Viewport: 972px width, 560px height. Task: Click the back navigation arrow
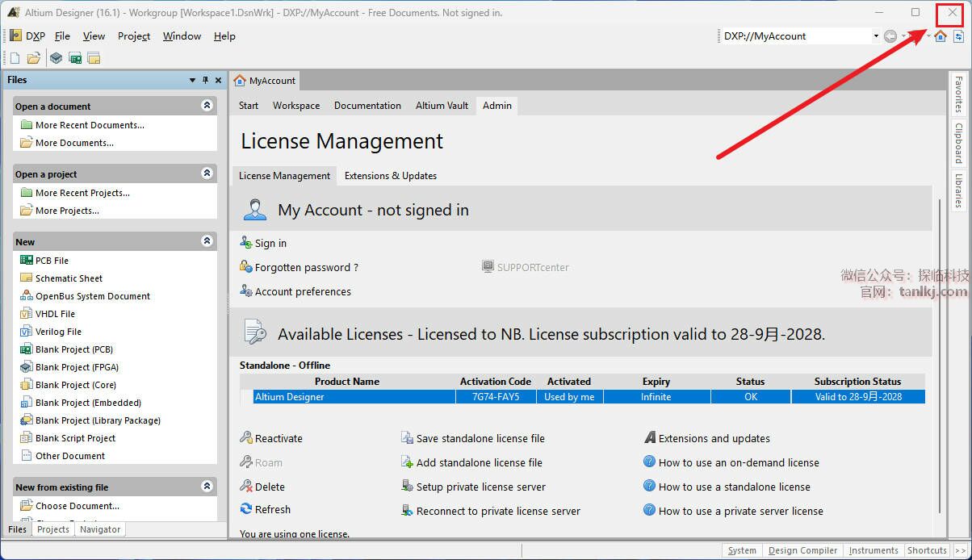click(x=890, y=36)
